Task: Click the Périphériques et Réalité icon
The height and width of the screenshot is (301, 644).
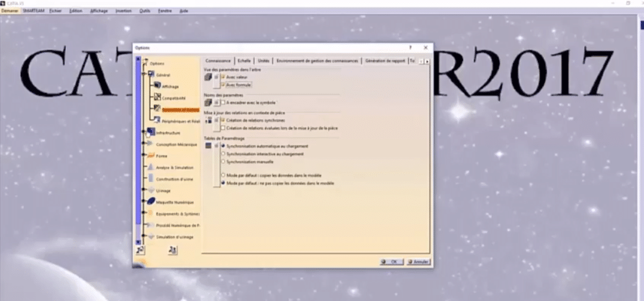Action: [x=157, y=120]
